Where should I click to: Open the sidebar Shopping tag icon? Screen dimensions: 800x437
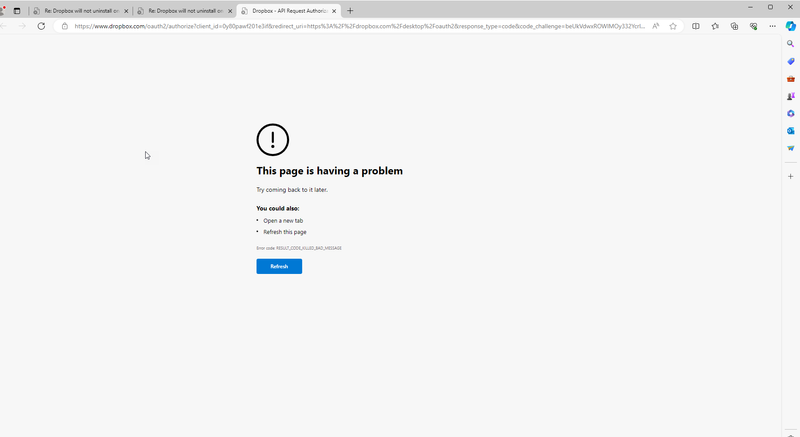791,61
